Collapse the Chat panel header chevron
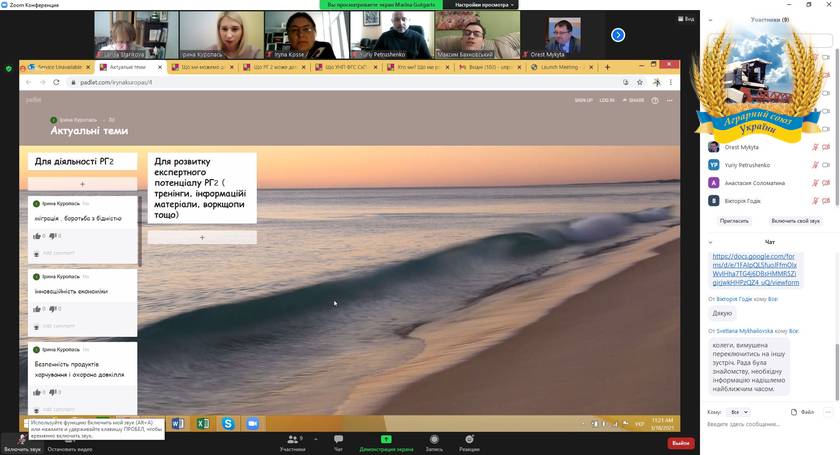840x455 pixels. click(x=710, y=242)
